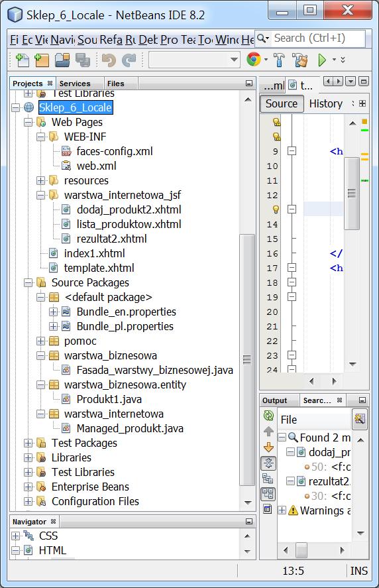Screen dimensions: 379x588
Task: Collapse code fold at line 9
Action: [x=292, y=151]
